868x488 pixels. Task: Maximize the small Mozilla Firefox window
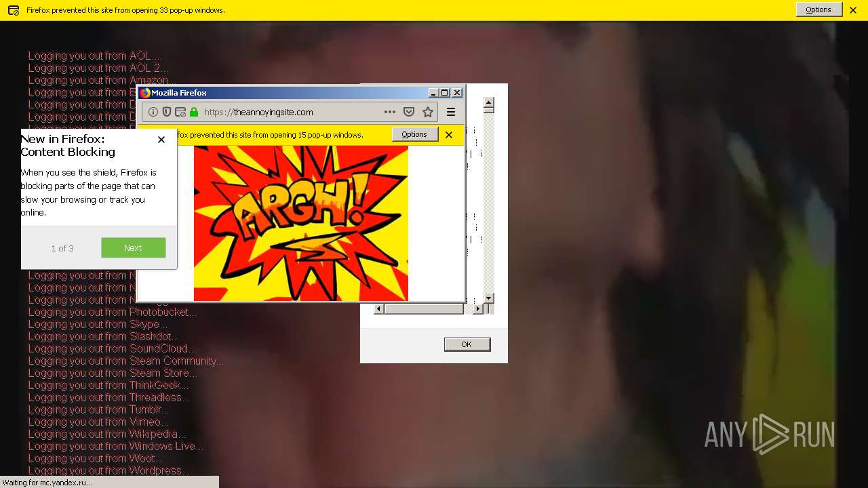point(445,93)
